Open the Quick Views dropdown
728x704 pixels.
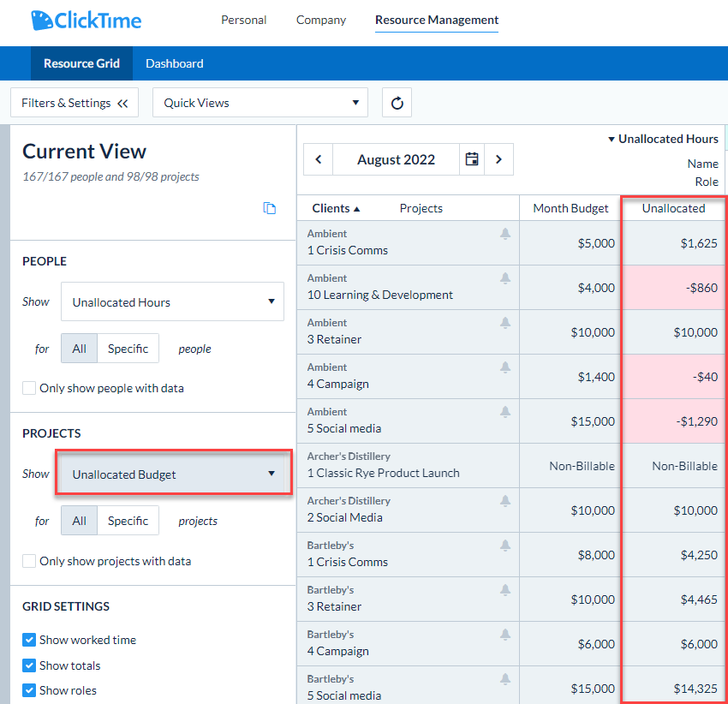click(x=260, y=102)
